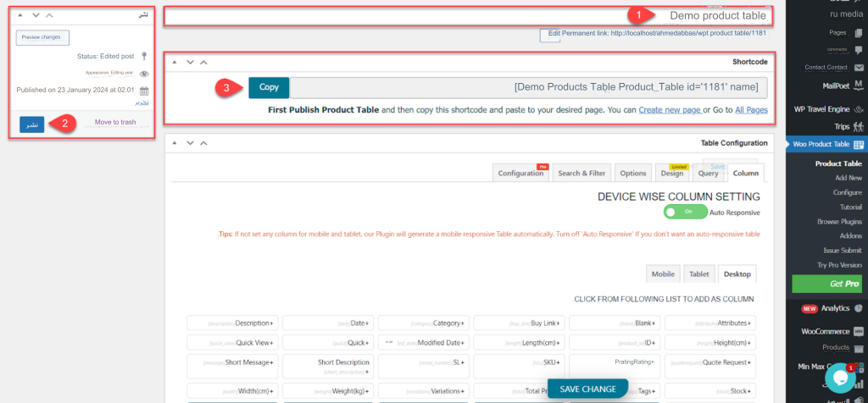Open the Design tab
Image resolution: width=868 pixels, height=403 pixels.
click(x=672, y=173)
